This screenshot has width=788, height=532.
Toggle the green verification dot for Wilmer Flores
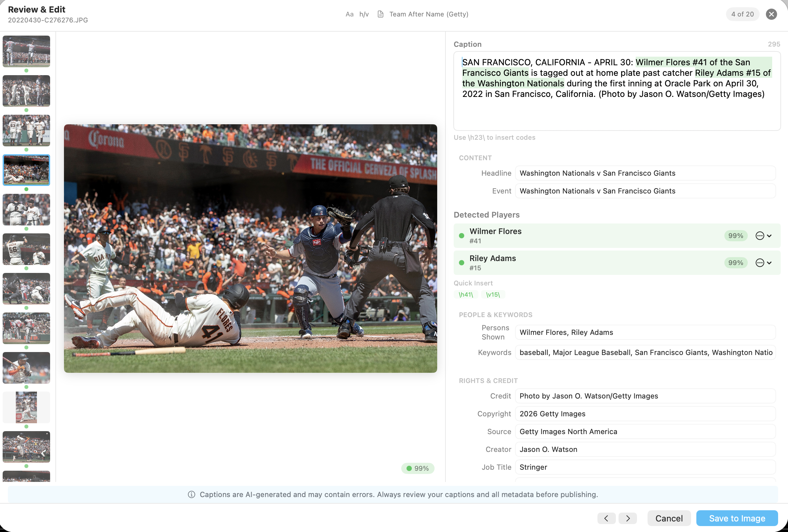(x=462, y=235)
